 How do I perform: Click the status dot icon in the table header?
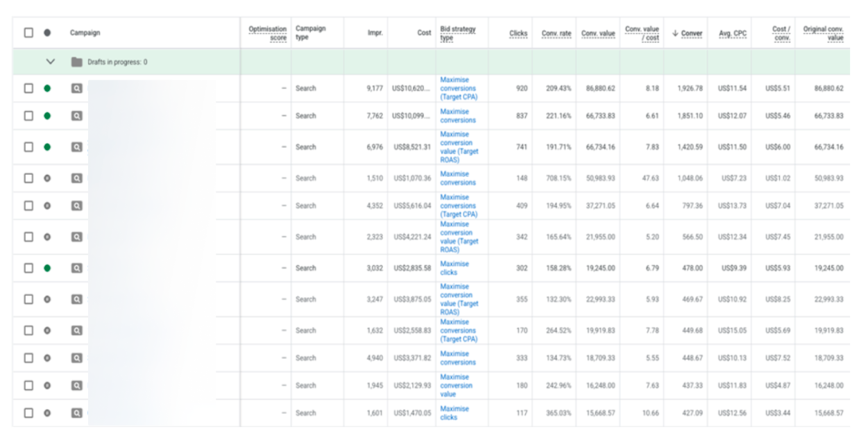47,33
